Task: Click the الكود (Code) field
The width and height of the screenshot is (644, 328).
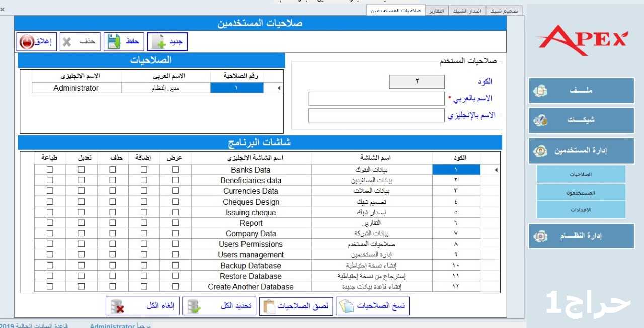Action: coord(417,81)
